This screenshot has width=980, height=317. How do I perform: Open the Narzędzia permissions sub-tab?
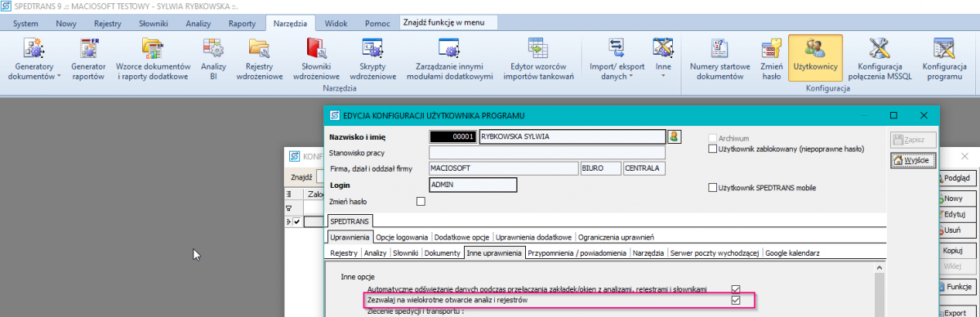click(x=648, y=253)
